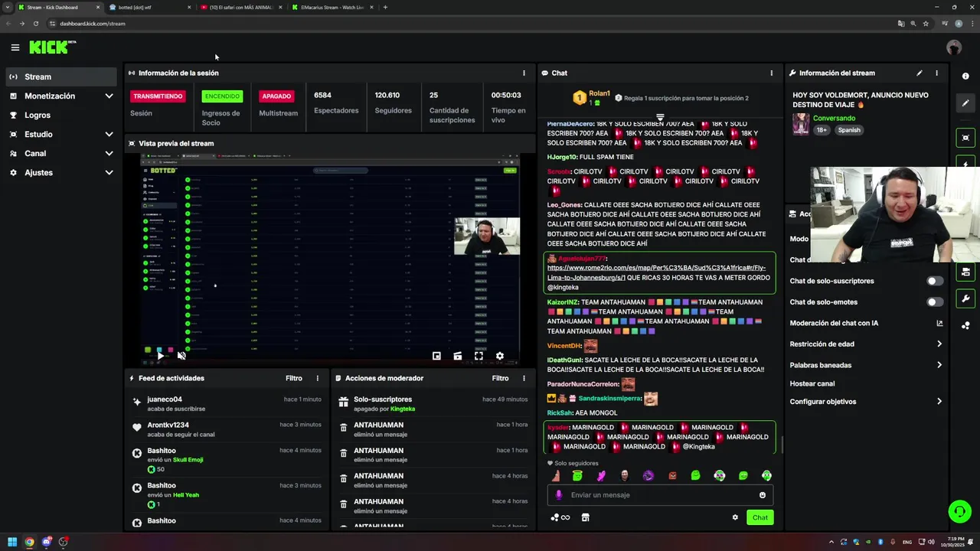Expand the Canal sidebar section
The image size is (980, 551).
(61, 153)
